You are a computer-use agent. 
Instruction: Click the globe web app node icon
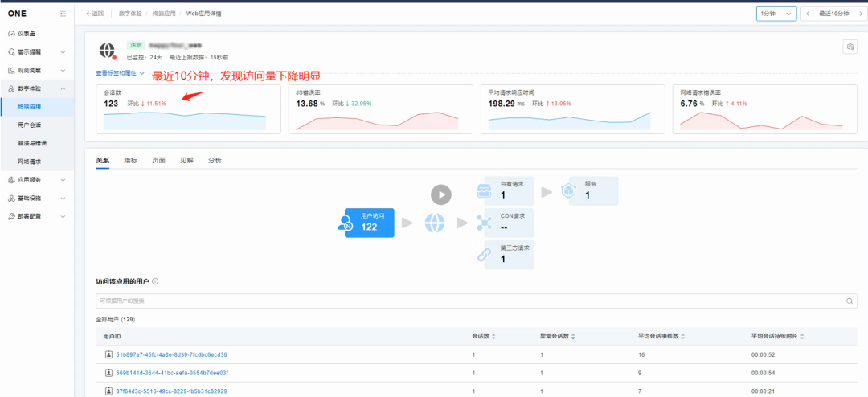click(435, 223)
